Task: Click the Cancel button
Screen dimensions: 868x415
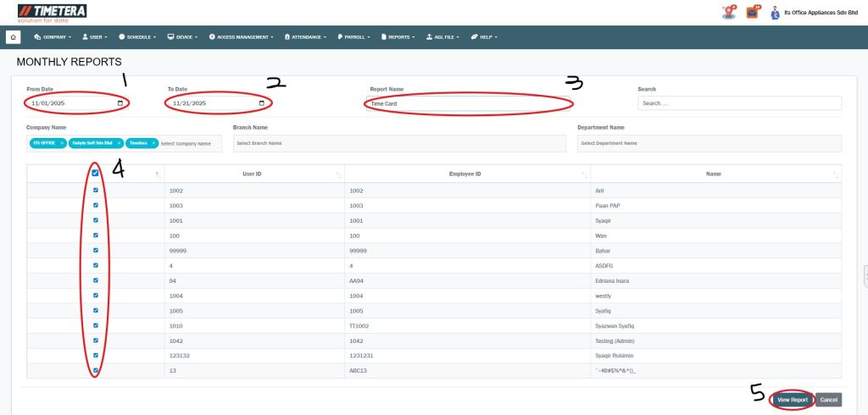Action: click(x=829, y=399)
